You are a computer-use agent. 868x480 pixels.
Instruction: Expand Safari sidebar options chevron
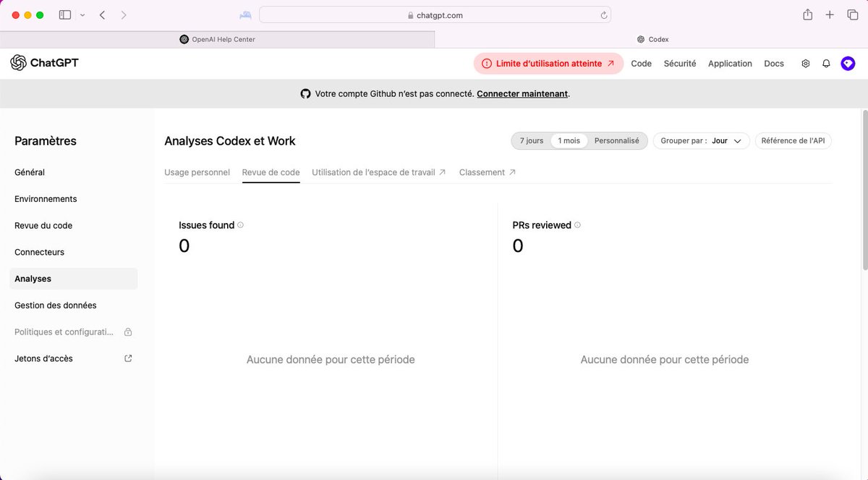[x=82, y=15]
